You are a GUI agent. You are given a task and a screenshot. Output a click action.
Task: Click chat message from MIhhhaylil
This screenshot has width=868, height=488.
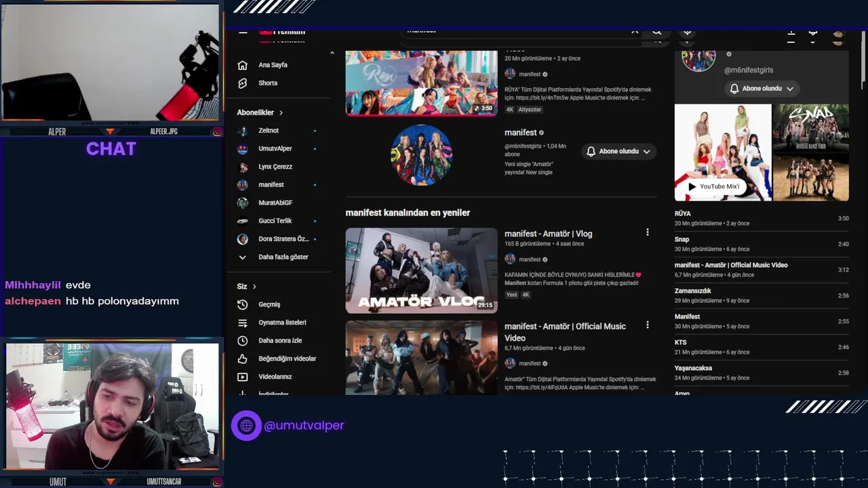coord(47,285)
